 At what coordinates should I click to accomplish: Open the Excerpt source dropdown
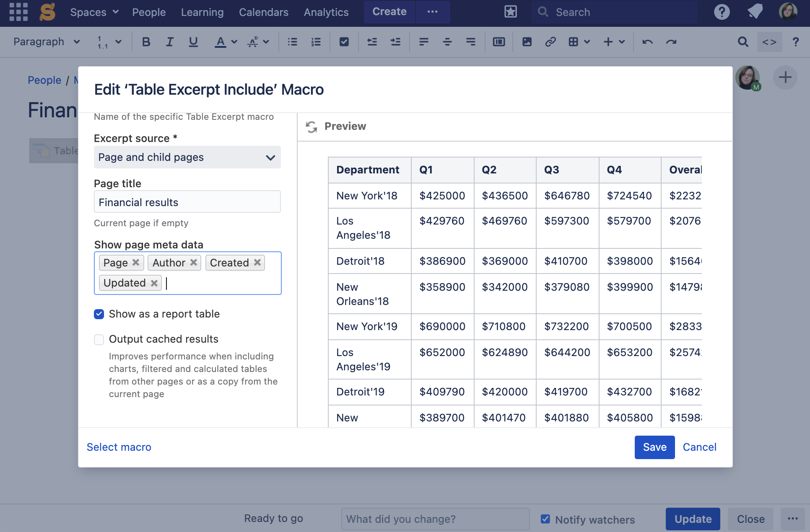(187, 158)
